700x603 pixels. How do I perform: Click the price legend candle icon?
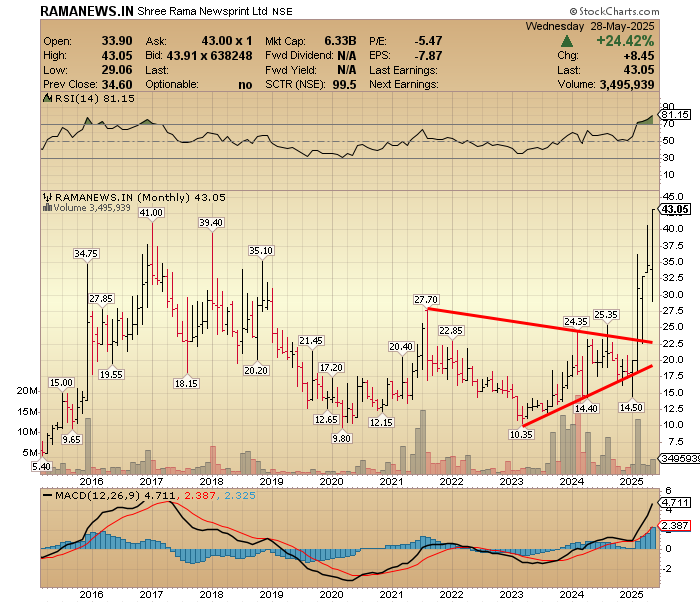pyautogui.click(x=47, y=197)
